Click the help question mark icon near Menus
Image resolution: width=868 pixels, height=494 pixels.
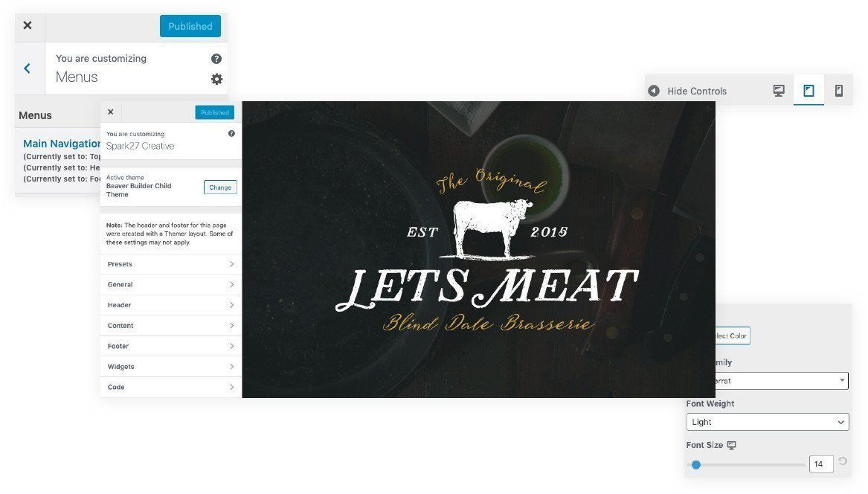(x=216, y=59)
